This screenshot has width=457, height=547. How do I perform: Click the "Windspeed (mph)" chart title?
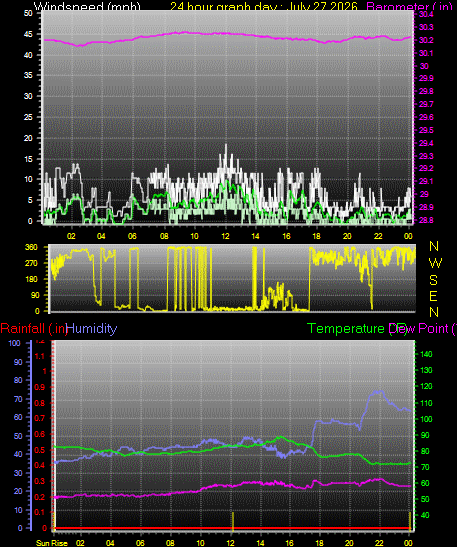[x=87, y=6]
